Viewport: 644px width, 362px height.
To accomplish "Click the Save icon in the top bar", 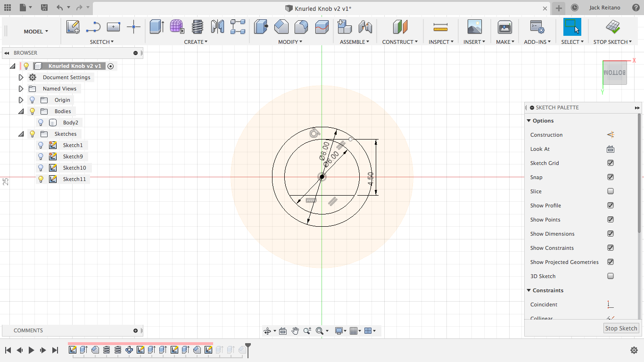I will click(44, 8).
